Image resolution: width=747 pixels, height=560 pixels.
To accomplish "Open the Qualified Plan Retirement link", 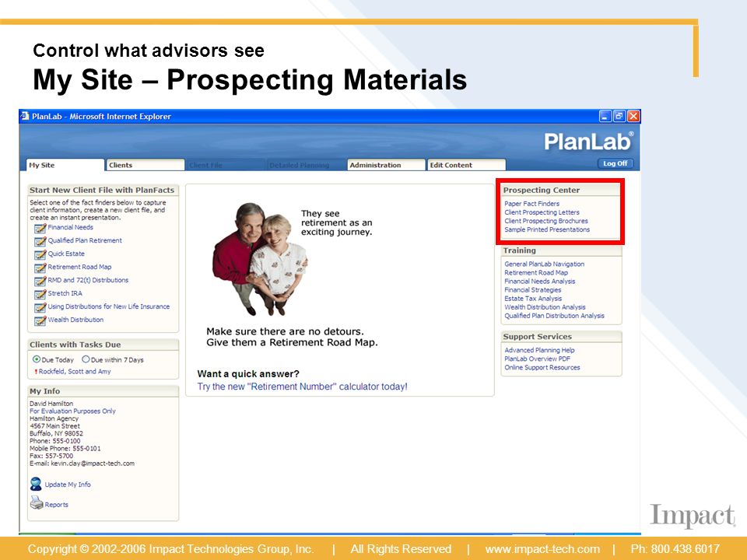I will coord(85,240).
